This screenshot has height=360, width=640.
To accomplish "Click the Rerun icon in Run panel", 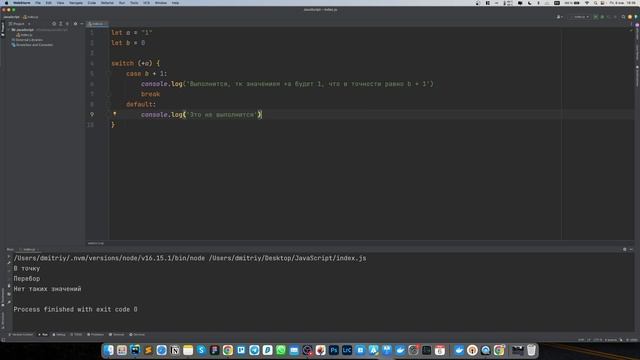I will tap(9, 256).
